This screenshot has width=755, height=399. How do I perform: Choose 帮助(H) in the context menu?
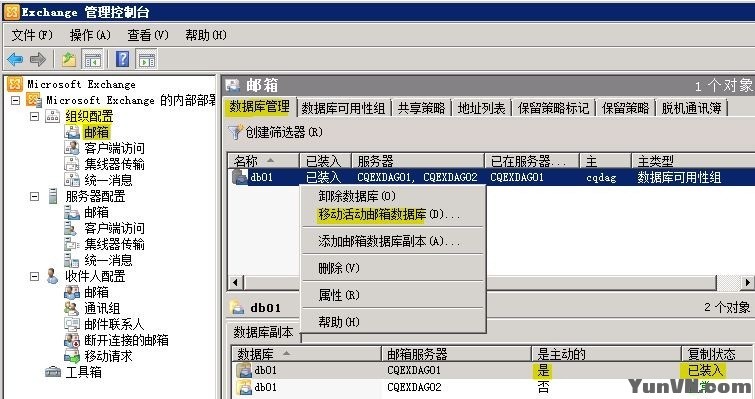[x=393, y=322]
